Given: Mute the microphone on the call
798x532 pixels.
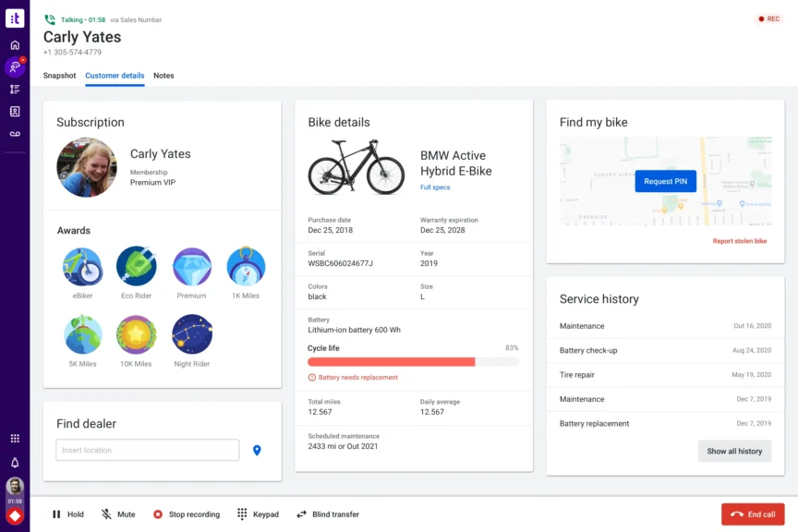Looking at the screenshot, I should [118, 514].
